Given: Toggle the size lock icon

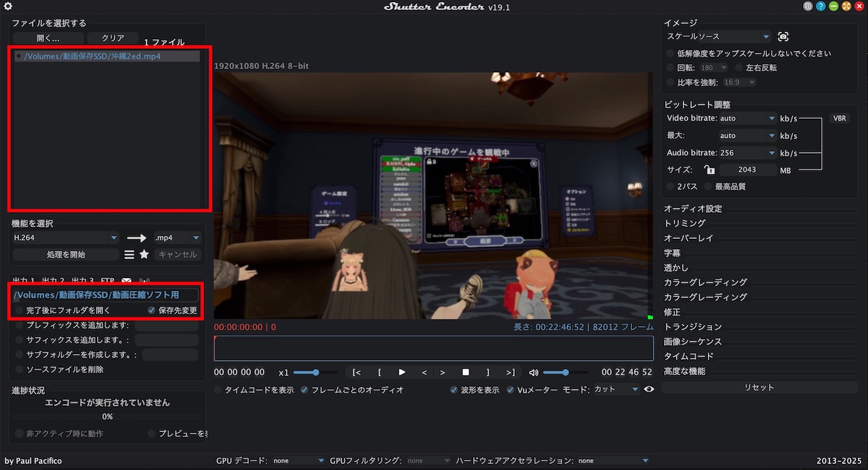Looking at the screenshot, I should point(709,170).
